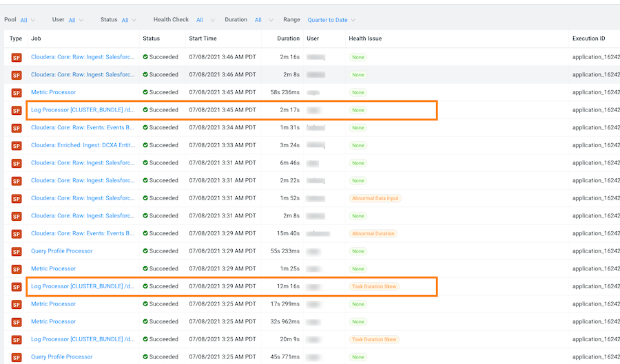
Task: Click the Abnormal Data Input health badge
Action: pyautogui.click(x=375, y=198)
